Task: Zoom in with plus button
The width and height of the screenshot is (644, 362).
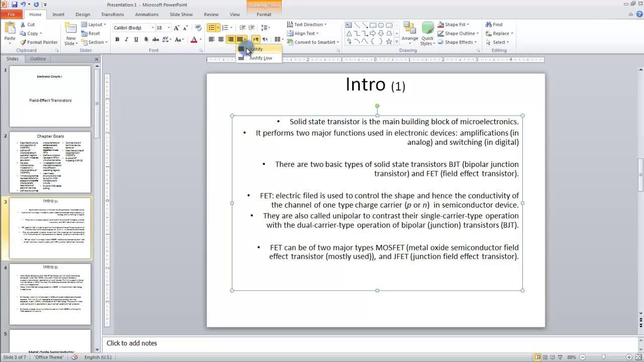Action: tap(629, 357)
